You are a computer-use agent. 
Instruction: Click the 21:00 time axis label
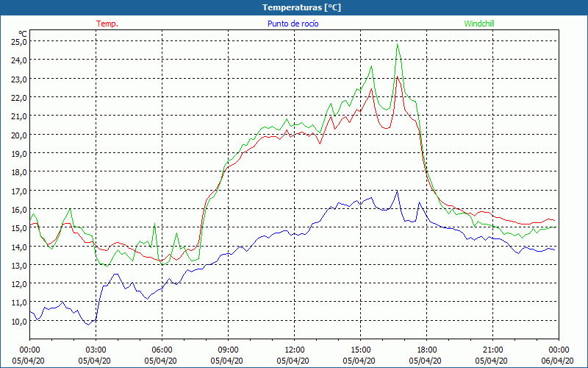click(492, 350)
